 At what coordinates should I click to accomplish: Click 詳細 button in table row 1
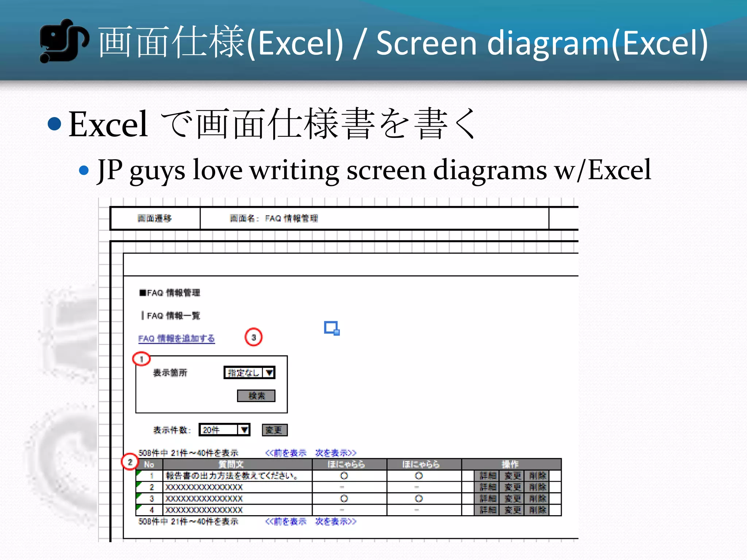click(487, 475)
